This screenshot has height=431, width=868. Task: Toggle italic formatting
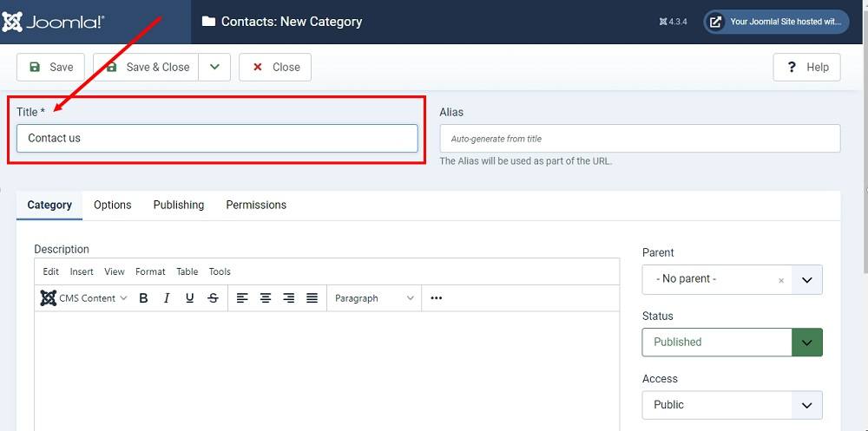[x=167, y=298]
